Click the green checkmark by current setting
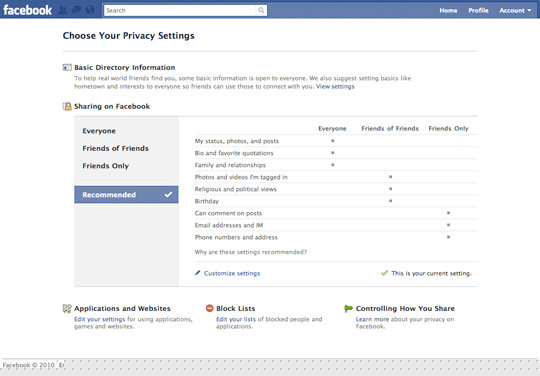This screenshot has width=540, height=376. [384, 273]
